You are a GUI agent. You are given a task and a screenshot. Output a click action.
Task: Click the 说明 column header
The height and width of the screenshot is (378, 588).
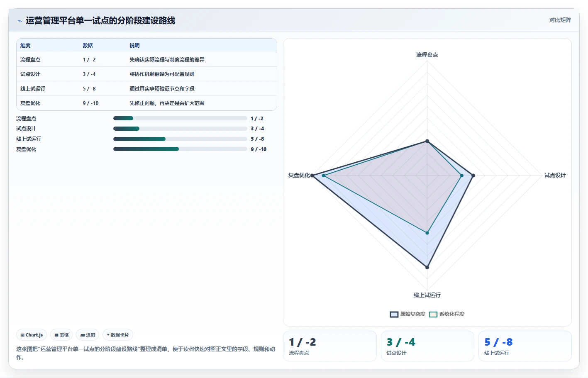point(134,46)
